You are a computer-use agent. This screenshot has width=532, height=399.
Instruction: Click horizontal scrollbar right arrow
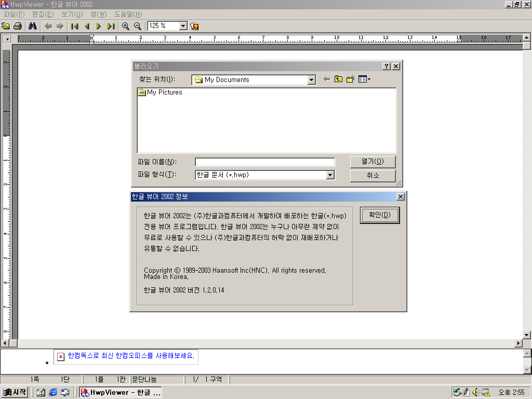click(518, 343)
